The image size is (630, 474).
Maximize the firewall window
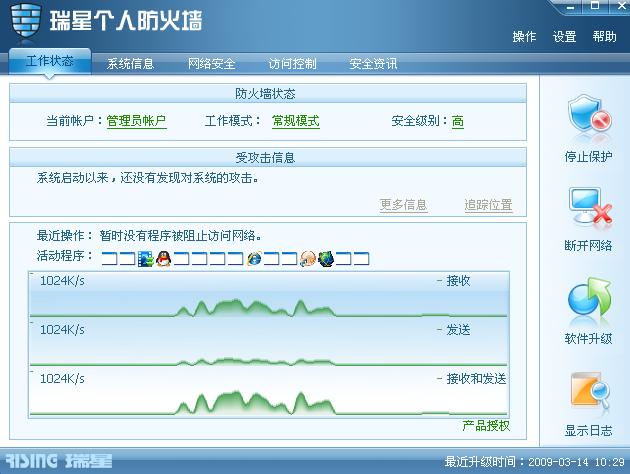(595, 6)
